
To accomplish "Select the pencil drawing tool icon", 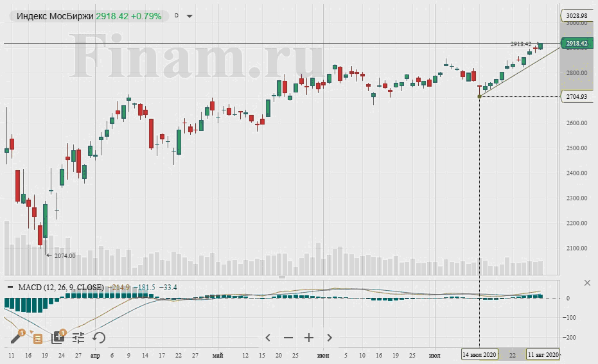I will (x=17, y=337).
